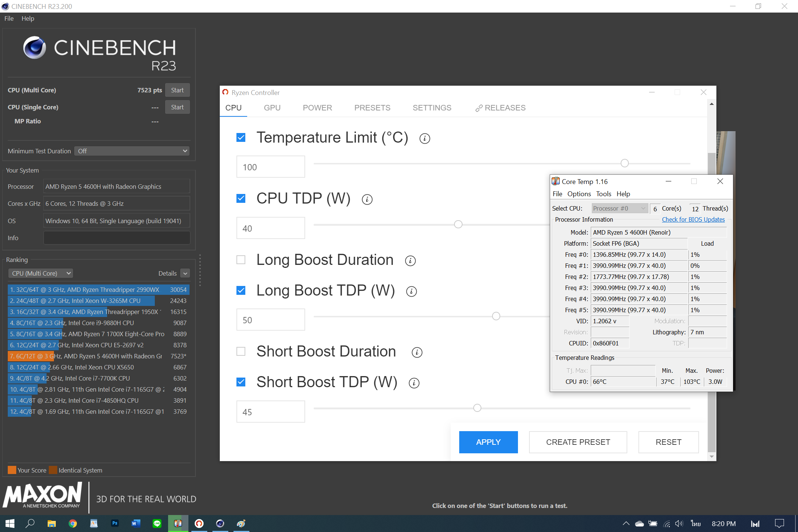Open Core Temp Tools menu

tap(604, 194)
